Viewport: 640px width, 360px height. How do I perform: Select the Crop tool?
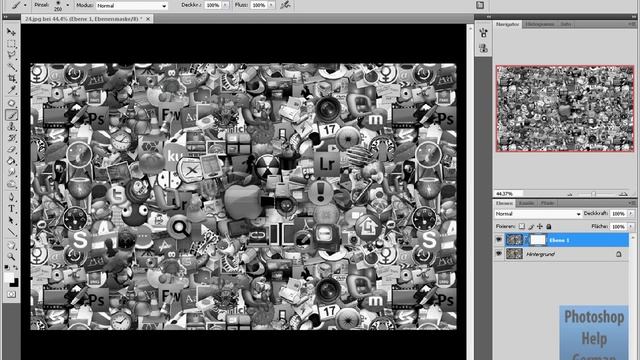pos(11,78)
